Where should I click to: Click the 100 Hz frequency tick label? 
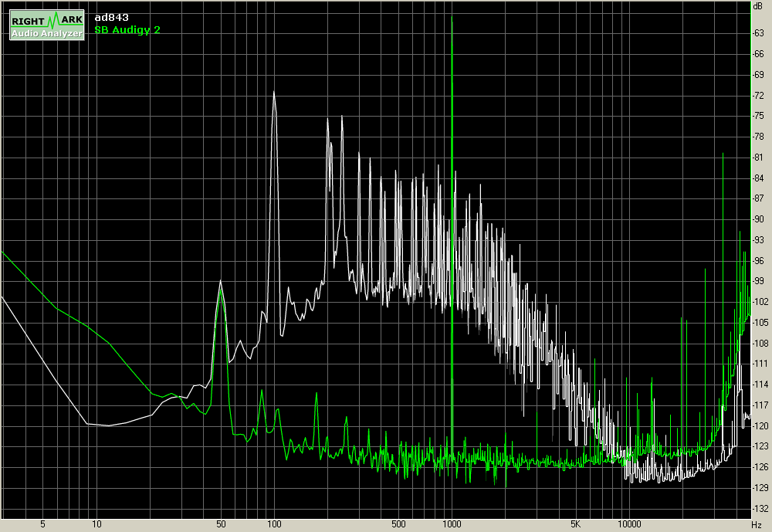point(274,524)
